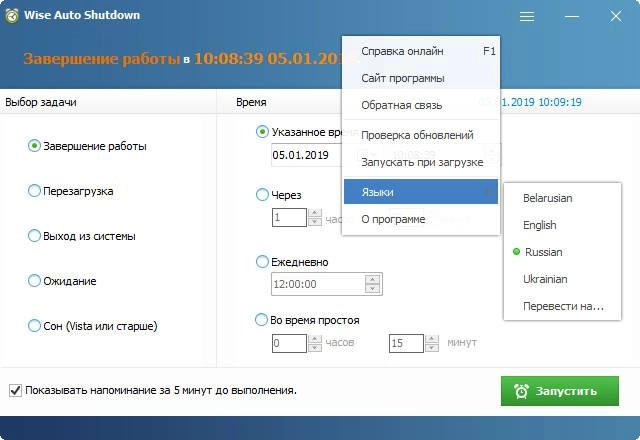Close the Wise Auto Shutdown window

tap(616, 16)
